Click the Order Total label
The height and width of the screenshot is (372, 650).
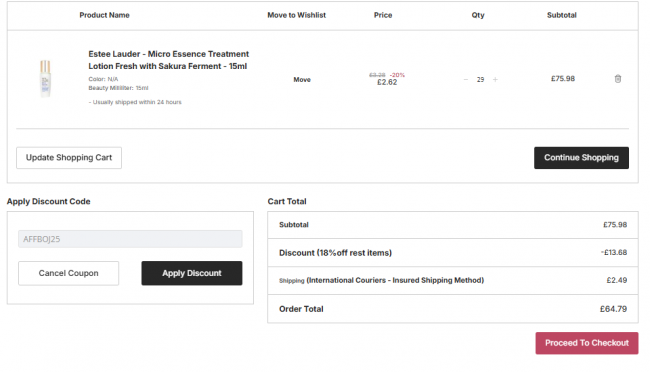[301, 309]
